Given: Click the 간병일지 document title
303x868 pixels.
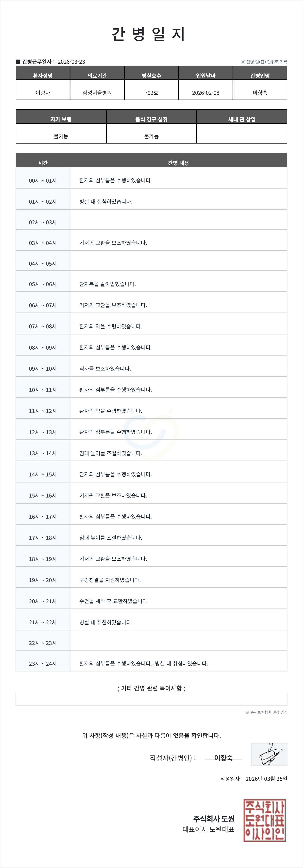Looking at the screenshot, I should click(x=148, y=34).
